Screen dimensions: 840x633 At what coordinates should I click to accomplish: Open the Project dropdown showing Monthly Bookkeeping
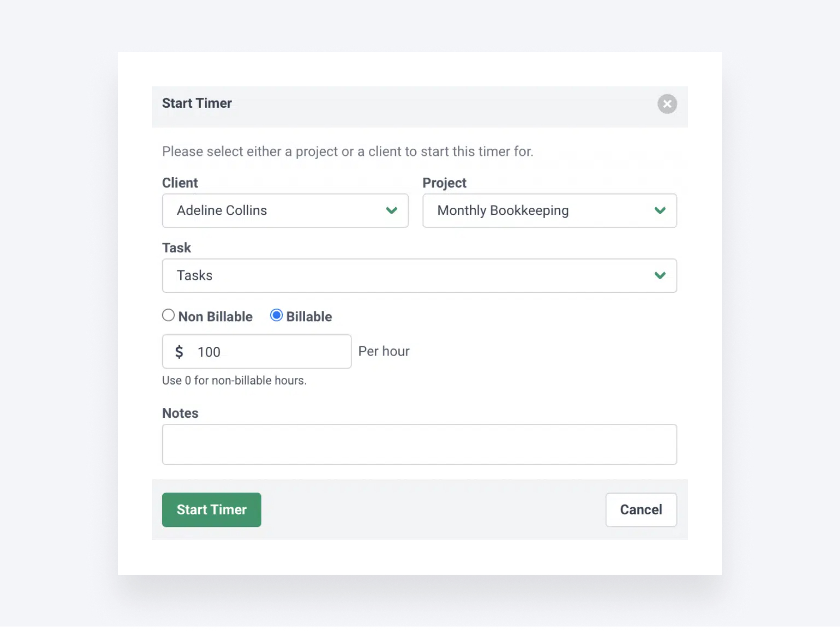[549, 211]
